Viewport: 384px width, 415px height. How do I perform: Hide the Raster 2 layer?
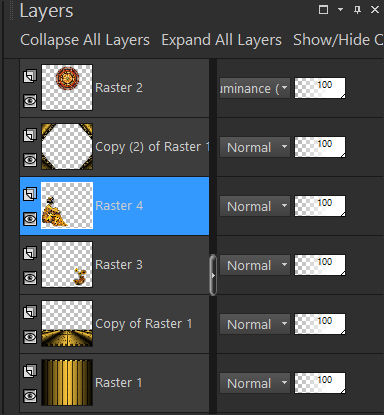click(30, 101)
